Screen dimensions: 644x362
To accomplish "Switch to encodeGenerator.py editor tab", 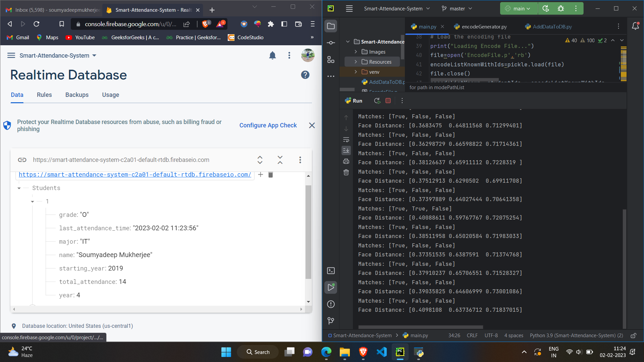I will coord(480,26).
